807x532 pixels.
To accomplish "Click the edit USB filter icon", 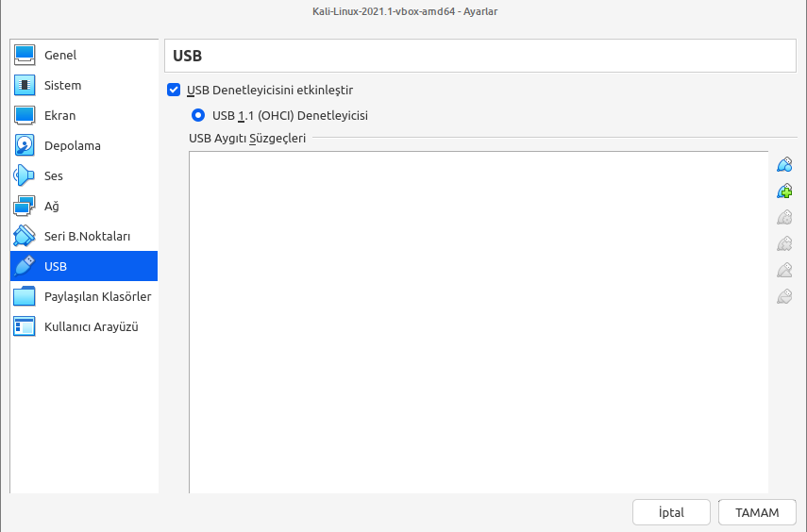I will tap(783, 218).
